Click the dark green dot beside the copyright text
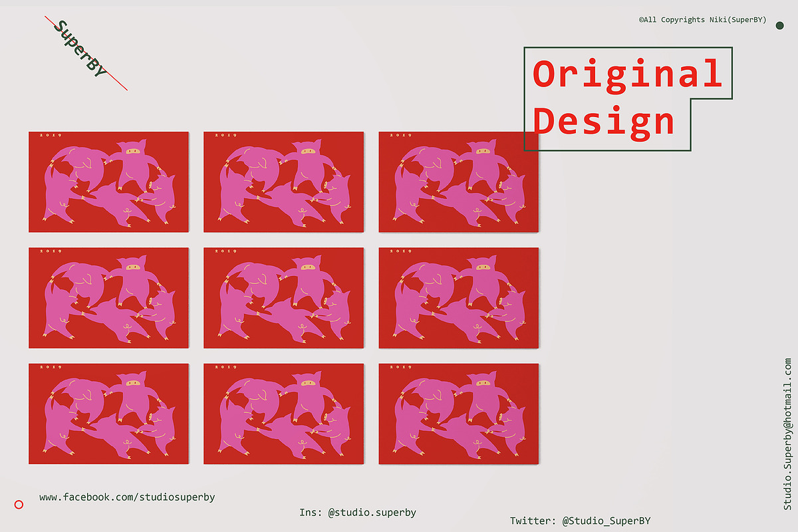798x532 pixels. 780,25
